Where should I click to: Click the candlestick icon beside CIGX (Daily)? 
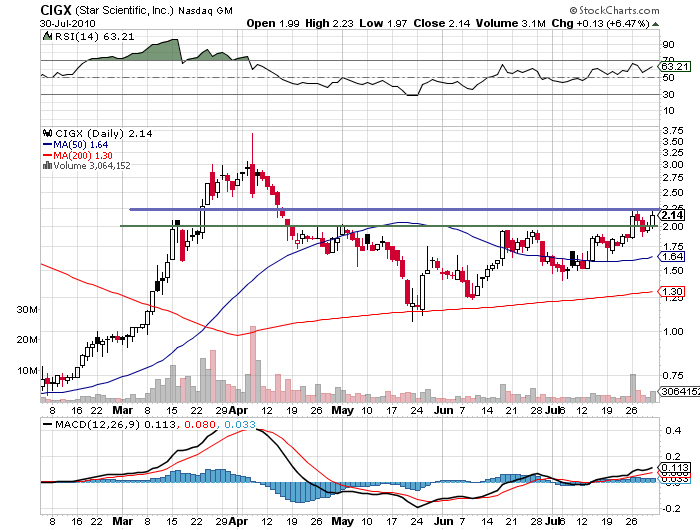tap(47, 133)
